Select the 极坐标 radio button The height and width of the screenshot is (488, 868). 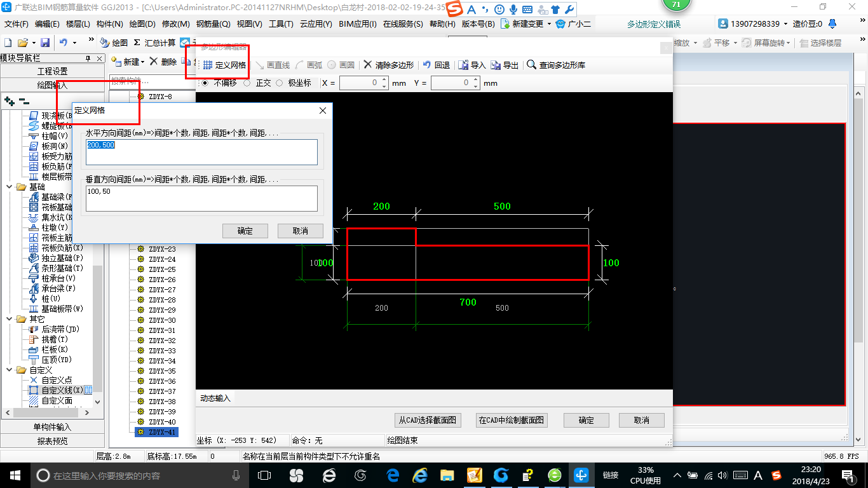[x=279, y=83]
